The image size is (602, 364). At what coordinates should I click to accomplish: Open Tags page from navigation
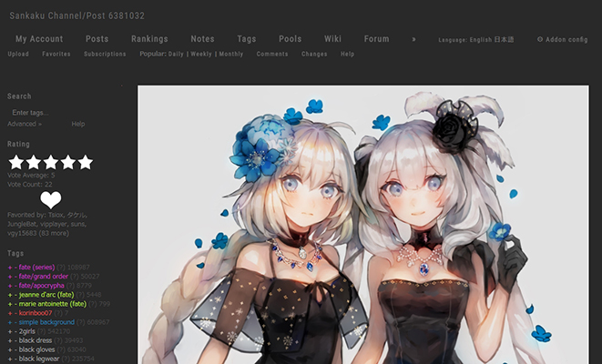click(247, 39)
